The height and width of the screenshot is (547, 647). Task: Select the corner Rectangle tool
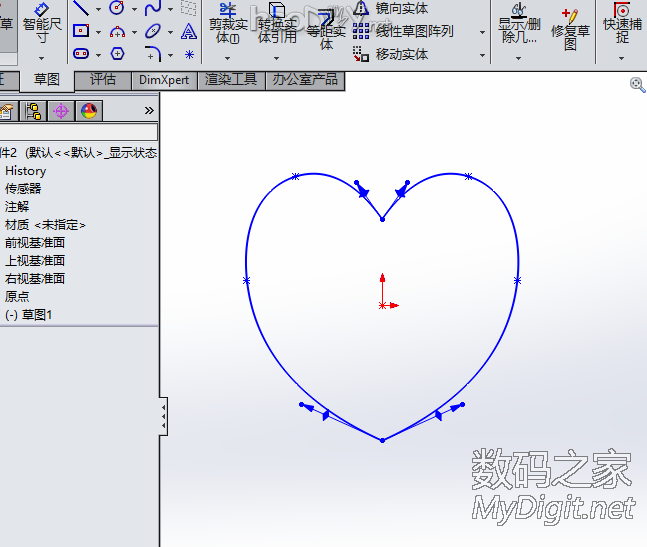click(81, 31)
